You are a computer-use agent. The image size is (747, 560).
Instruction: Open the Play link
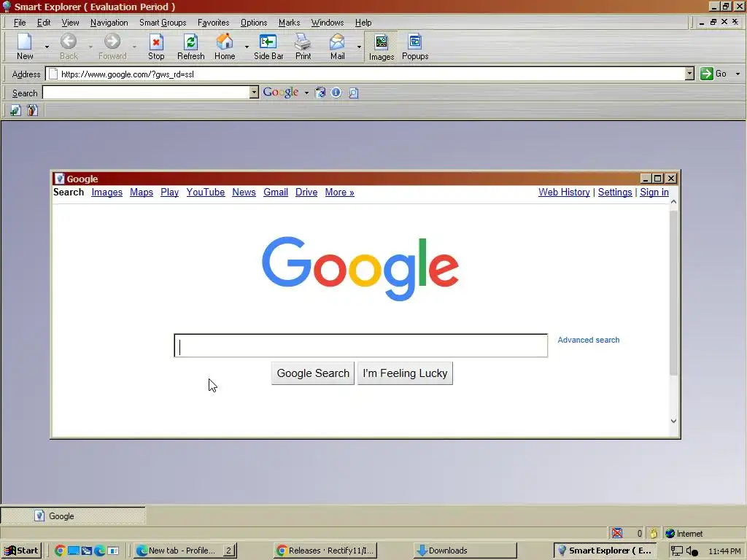coord(169,192)
